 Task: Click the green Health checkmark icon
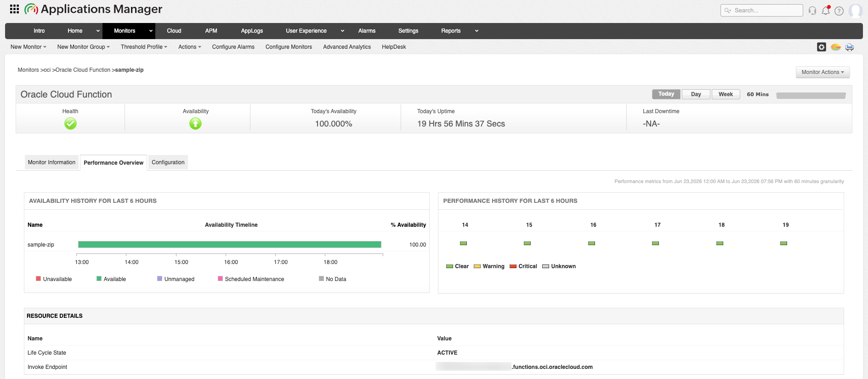[70, 124]
